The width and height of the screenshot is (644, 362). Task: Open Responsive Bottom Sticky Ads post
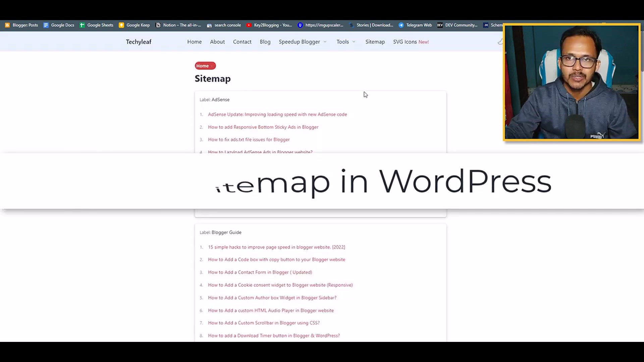(x=263, y=127)
